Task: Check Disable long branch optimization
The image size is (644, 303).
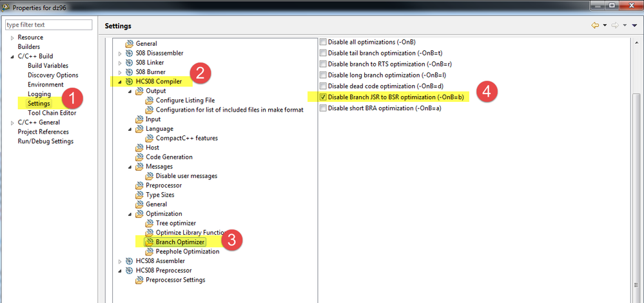Action: click(323, 75)
